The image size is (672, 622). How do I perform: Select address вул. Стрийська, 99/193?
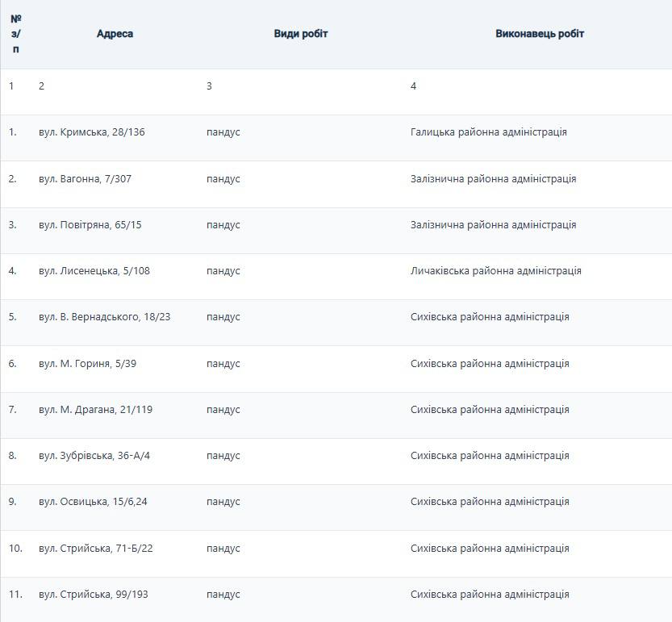point(94,595)
